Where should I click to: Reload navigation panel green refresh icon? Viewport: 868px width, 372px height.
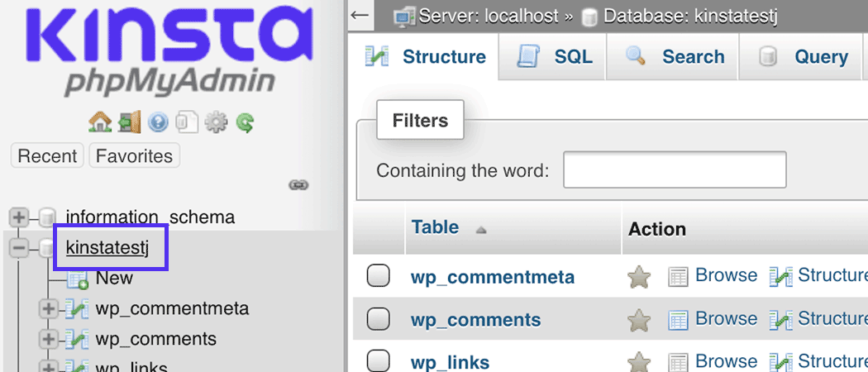click(x=245, y=122)
